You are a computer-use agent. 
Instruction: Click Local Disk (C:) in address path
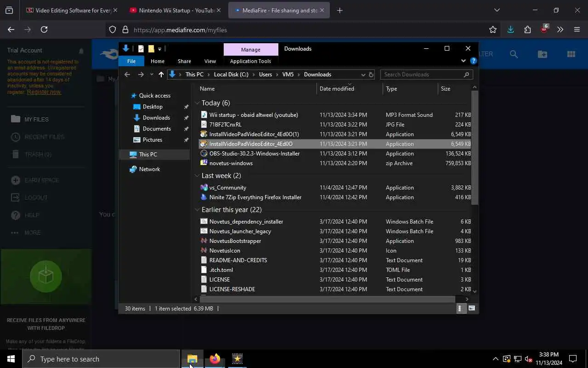pos(231,75)
